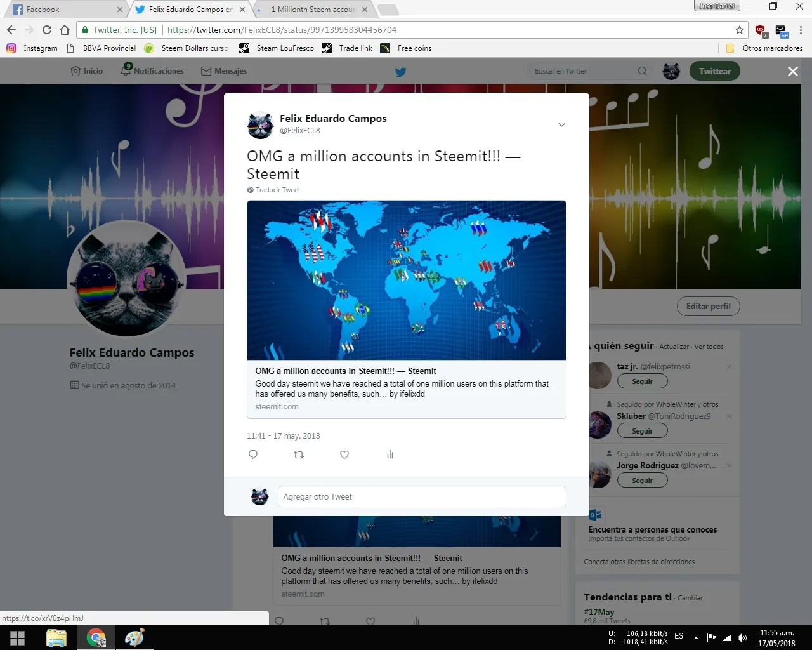Close the Facebook tab

pyautogui.click(x=120, y=10)
